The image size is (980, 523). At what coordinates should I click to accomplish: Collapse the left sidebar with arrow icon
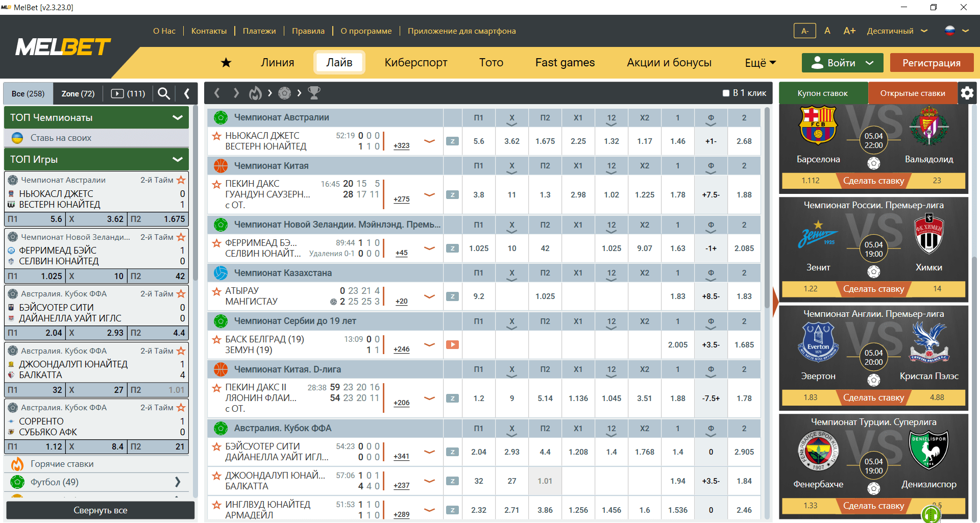(x=187, y=93)
